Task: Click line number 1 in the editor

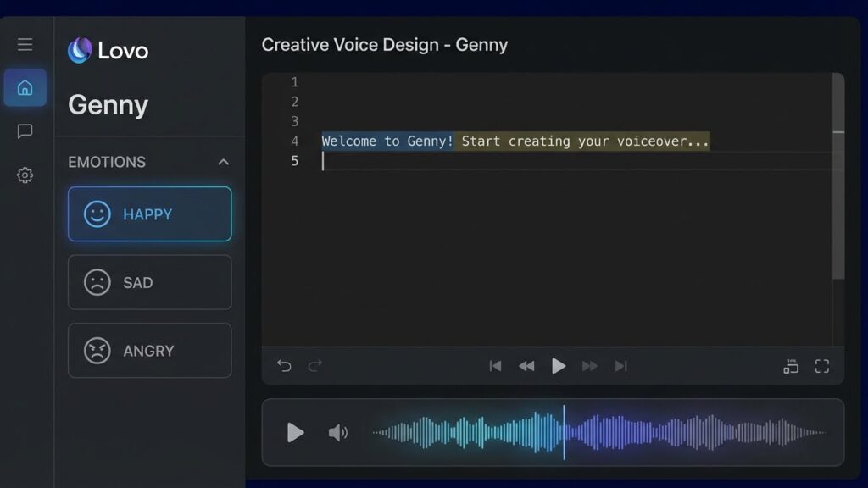Action: pyautogui.click(x=294, y=82)
